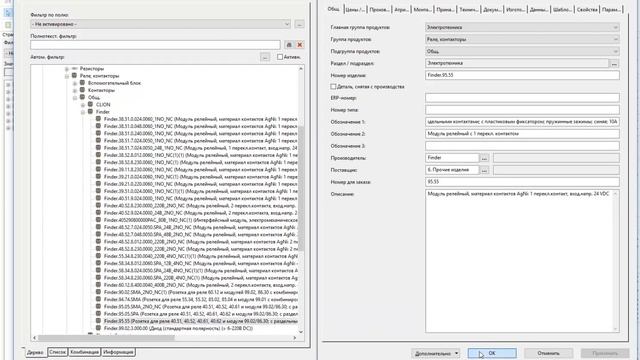This screenshot has height=360, width=640.
Task: Click the tree's horizontal scrollbar thumb
Action: click(106, 338)
